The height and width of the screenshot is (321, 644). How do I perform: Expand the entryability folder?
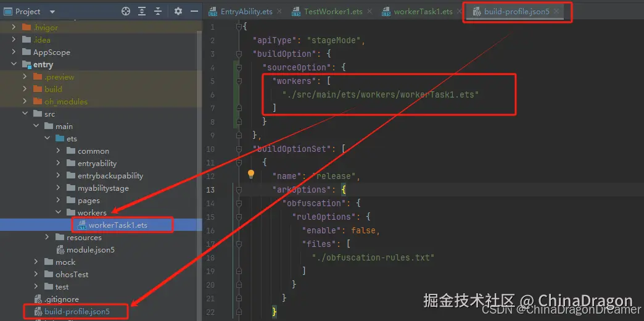point(59,163)
